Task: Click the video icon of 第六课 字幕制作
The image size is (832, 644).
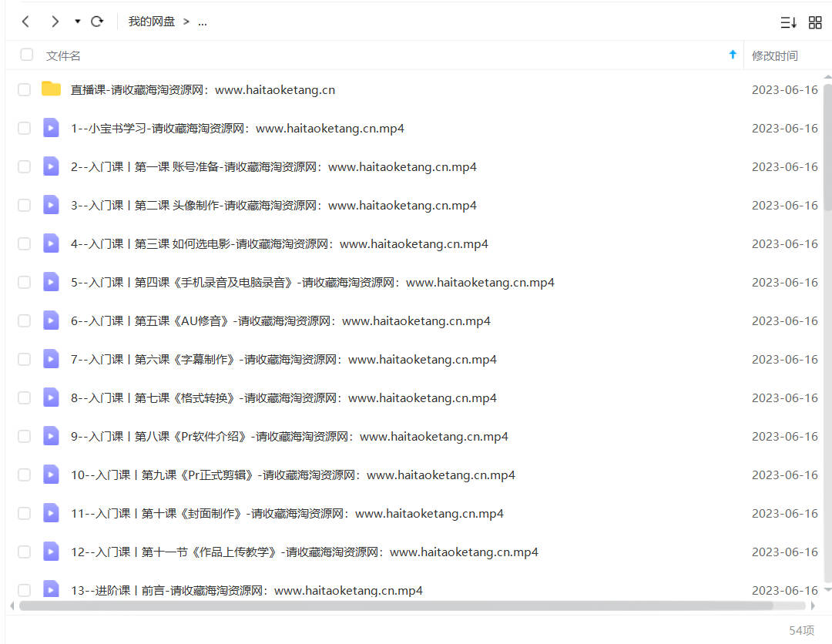Action: (x=51, y=359)
